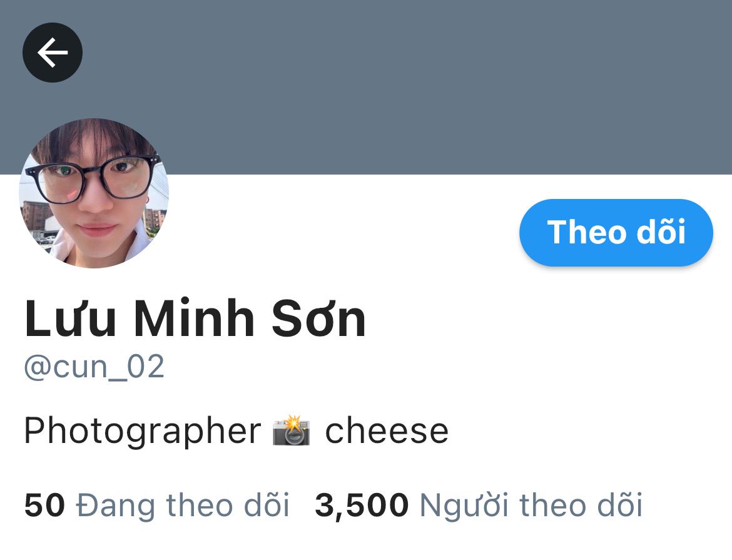Open the 50 Đang theo dõi list

point(157,506)
